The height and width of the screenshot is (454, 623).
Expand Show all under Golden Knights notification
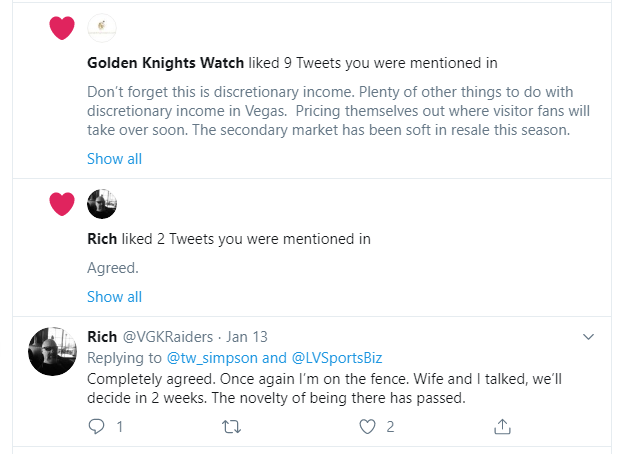click(114, 159)
